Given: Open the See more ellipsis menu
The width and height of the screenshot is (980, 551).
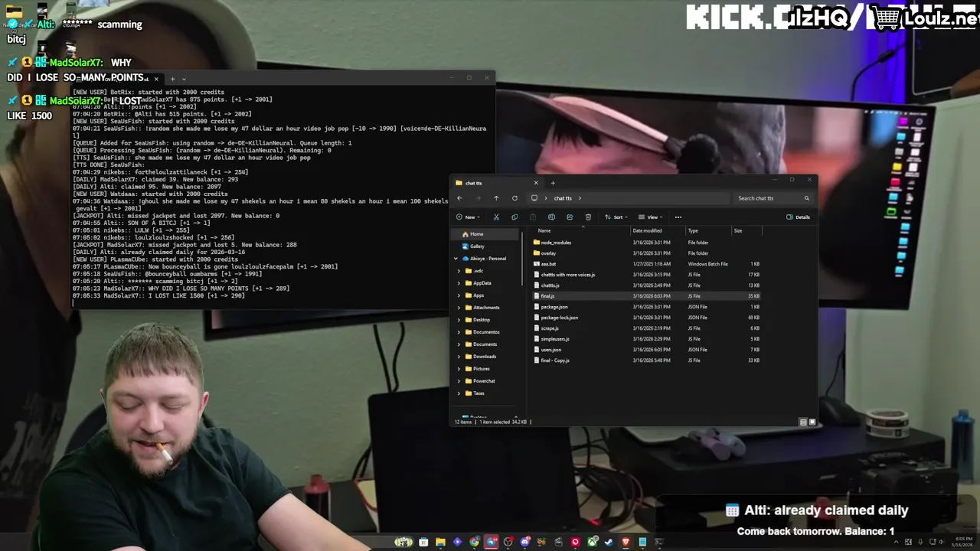Looking at the screenshot, I should (678, 217).
